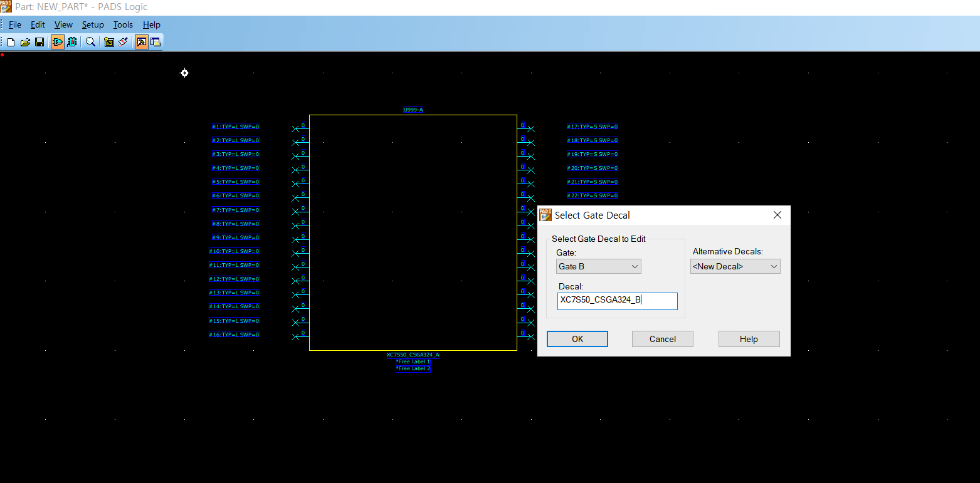This screenshot has width=980, height=483.
Task: Select pin label #11:TYP=L SWP=0
Action: pyautogui.click(x=234, y=265)
